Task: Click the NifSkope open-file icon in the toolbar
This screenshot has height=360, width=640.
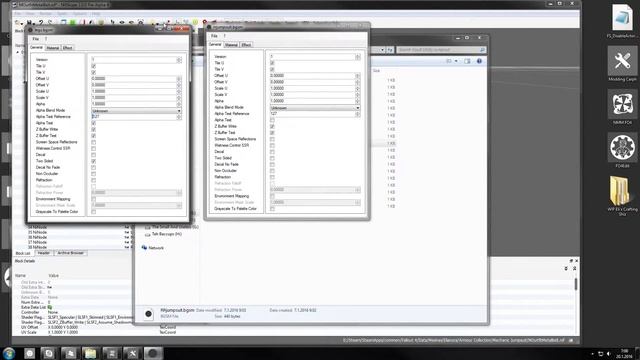Action: coord(18,22)
